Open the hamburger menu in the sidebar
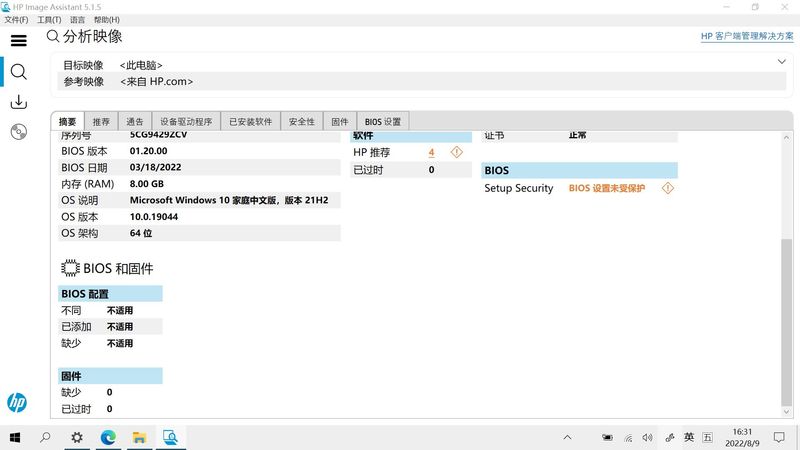The height and width of the screenshot is (450, 800). pyautogui.click(x=18, y=40)
